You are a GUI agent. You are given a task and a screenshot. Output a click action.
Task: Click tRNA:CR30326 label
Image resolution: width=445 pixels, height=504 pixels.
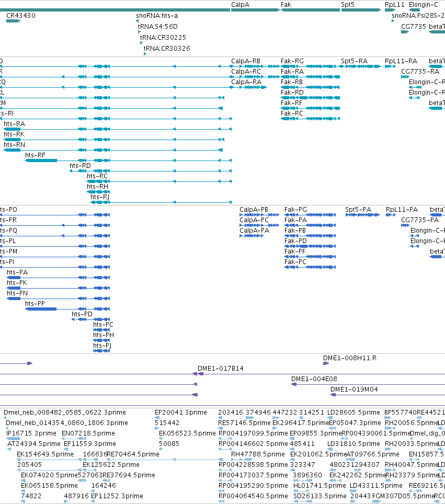coord(167,49)
